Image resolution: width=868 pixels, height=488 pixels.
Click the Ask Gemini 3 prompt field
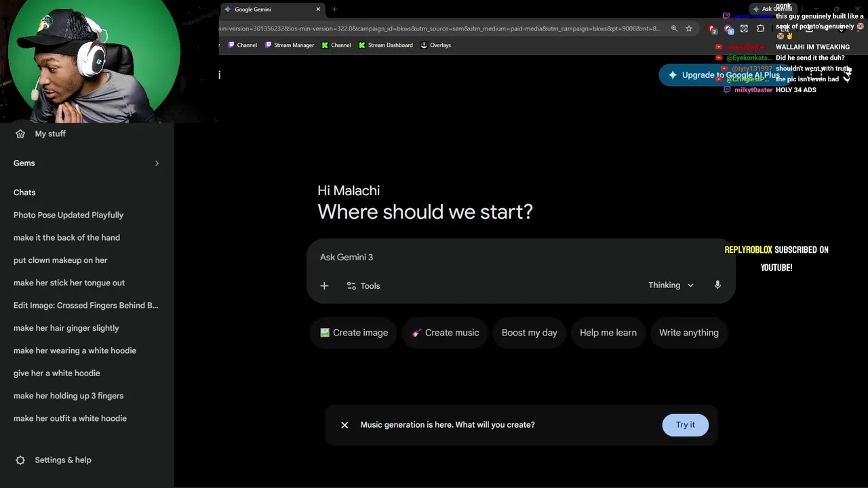click(x=521, y=258)
